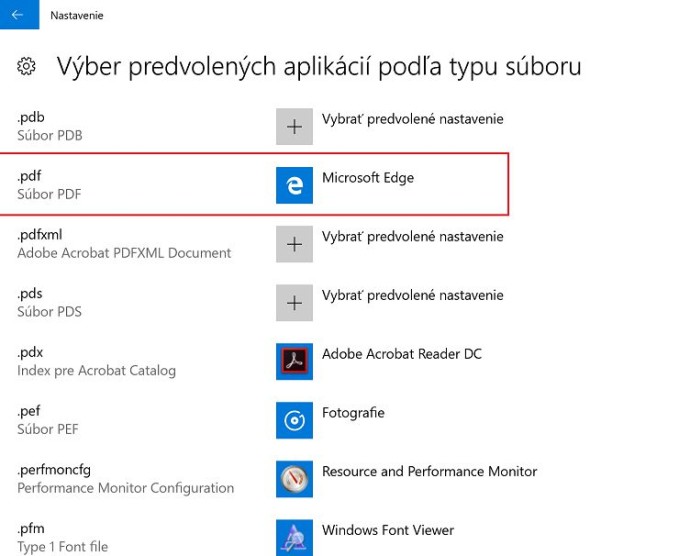Click the 'Adobe Acrobat Reader DC' label
The width and height of the screenshot is (679, 556).
402,354
